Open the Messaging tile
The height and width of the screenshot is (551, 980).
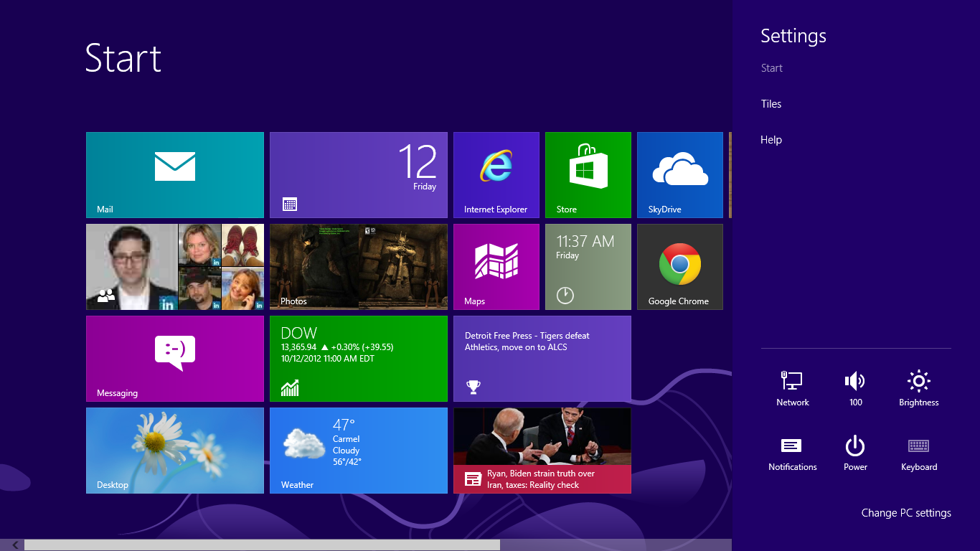[175, 359]
